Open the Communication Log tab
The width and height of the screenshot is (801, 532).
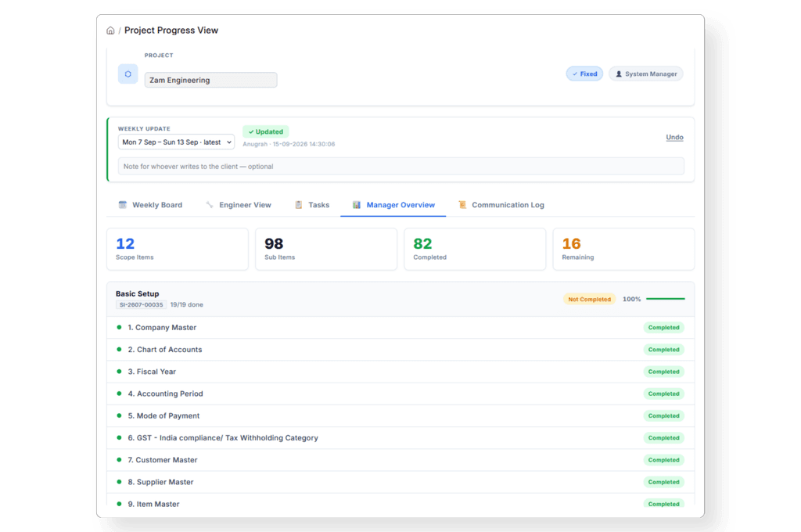click(x=501, y=205)
